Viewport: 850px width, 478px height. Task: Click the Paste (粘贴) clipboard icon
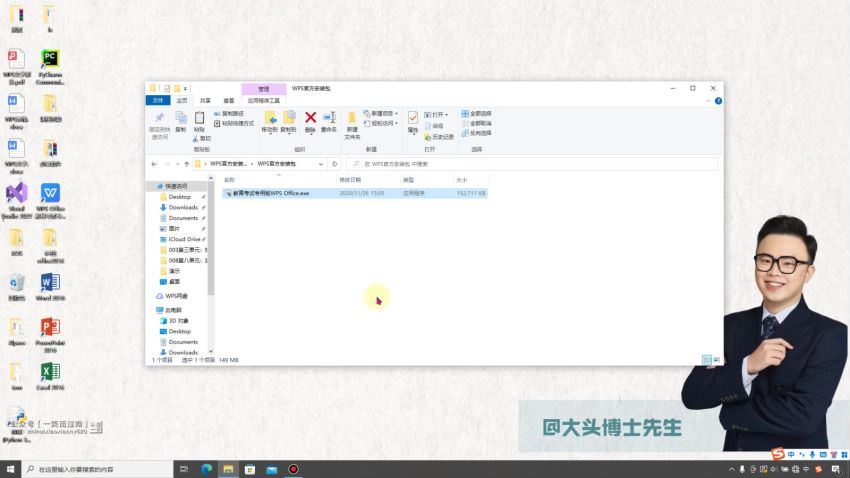(x=199, y=122)
